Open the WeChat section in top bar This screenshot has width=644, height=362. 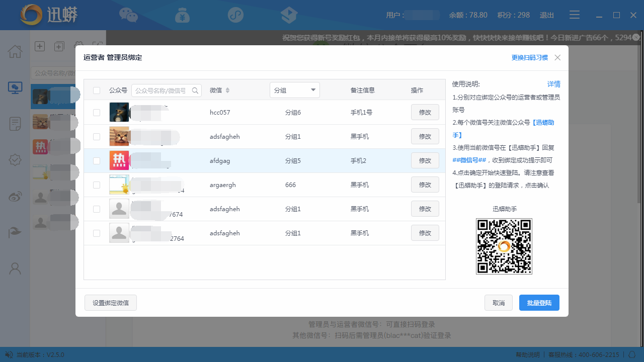(128, 15)
